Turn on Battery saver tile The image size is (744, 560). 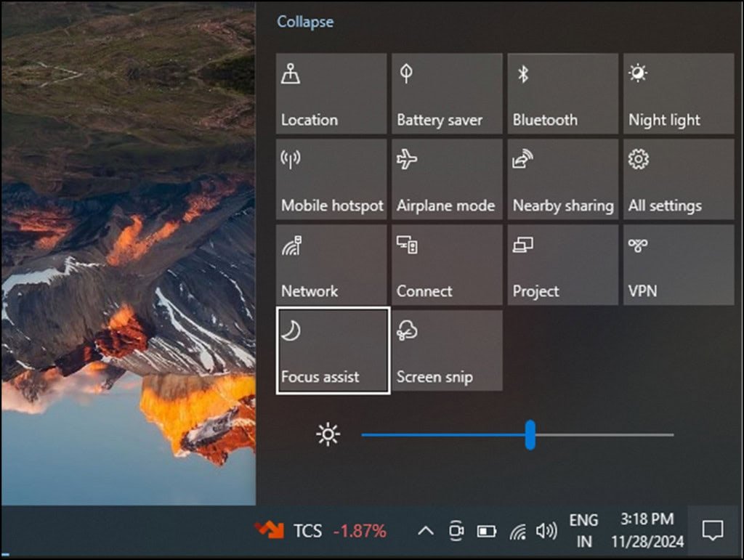coord(446,93)
